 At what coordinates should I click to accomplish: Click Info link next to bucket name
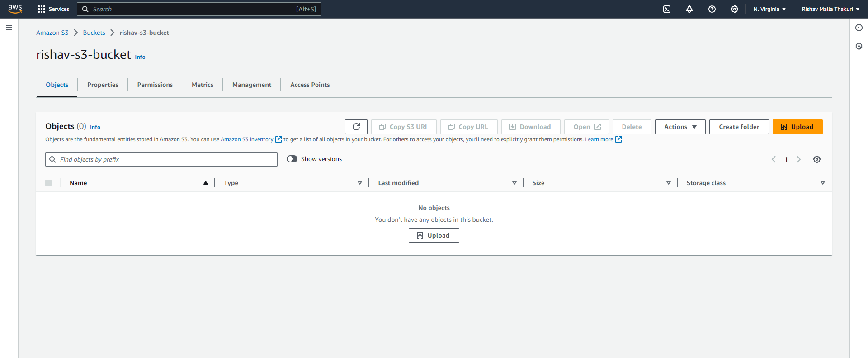click(140, 57)
